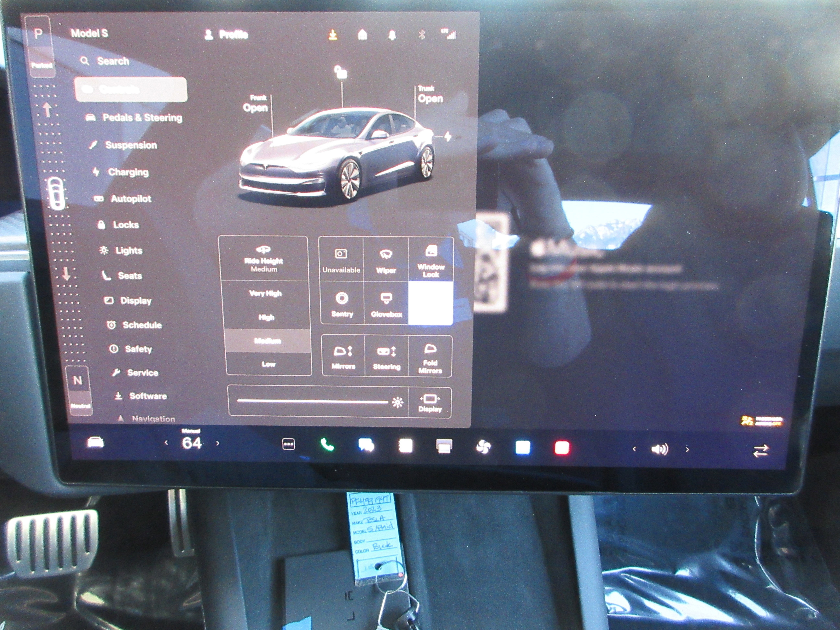Open the Charging settings menu
This screenshot has height=630, width=840.
coord(128,172)
